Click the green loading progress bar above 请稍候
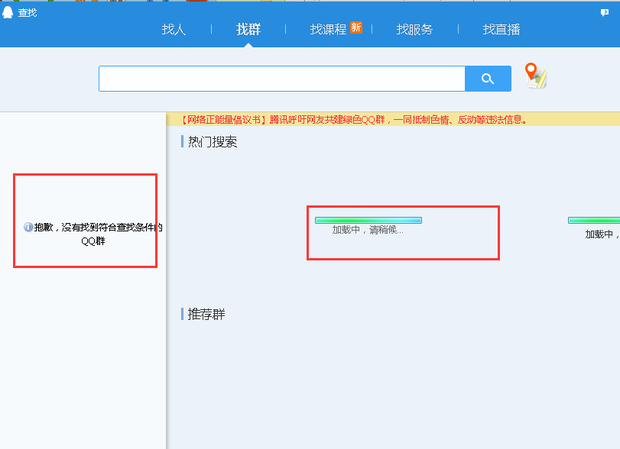Viewport: 620px width, 449px height. coord(369,220)
